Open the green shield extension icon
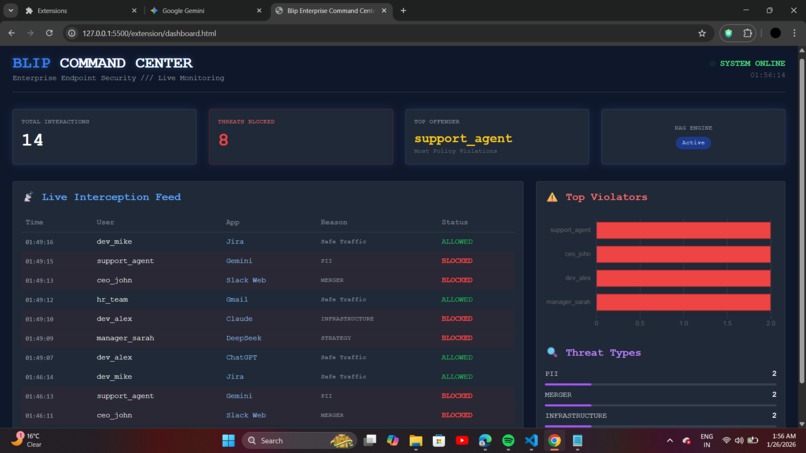The height and width of the screenshot is (453, 806). (x=728, y=33)
